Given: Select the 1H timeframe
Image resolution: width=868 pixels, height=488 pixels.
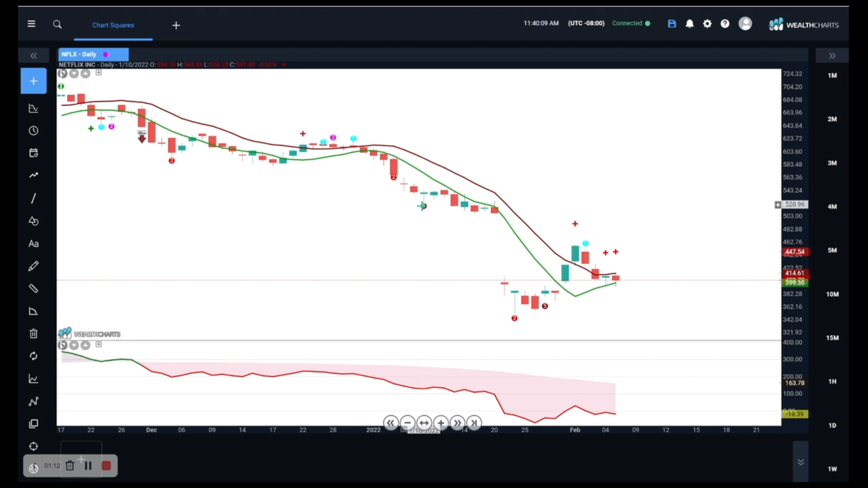Looking at the screenshot, I should tap(832, 382).
